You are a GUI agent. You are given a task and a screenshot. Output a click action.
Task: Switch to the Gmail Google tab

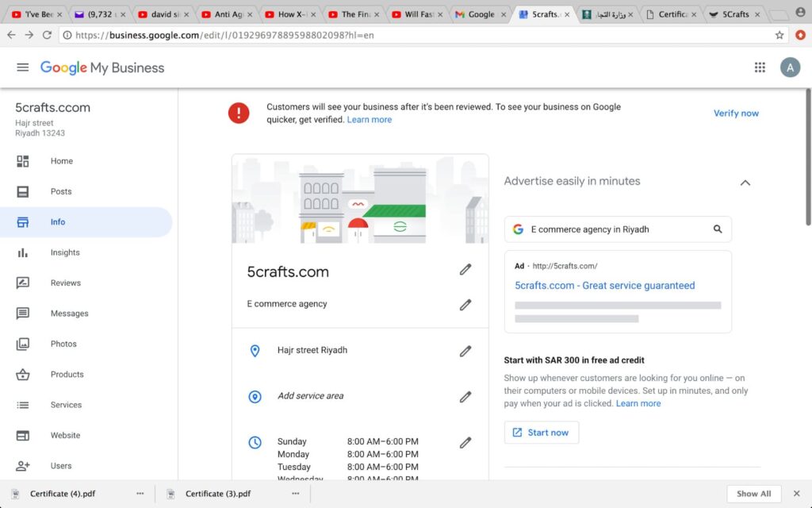pyautogui.click(x=480, y=14)
